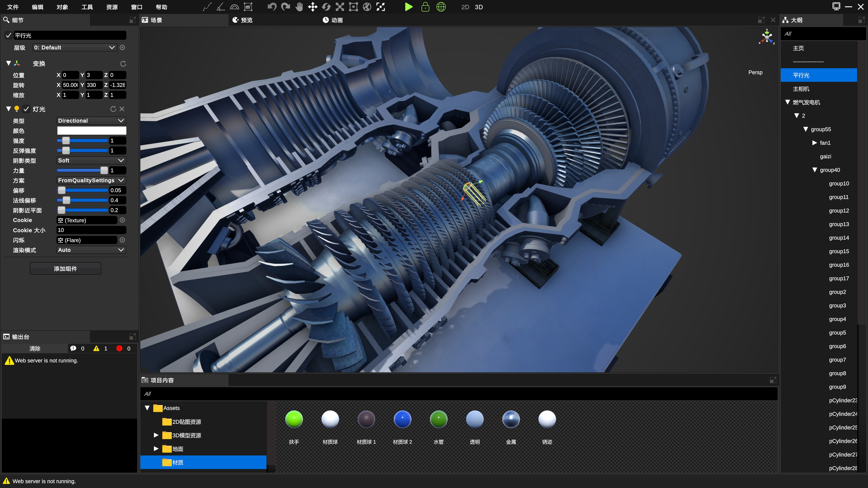
Task: Select the rotate tool in toolbar
Action: pyautogui.click(x=326, y=7)
